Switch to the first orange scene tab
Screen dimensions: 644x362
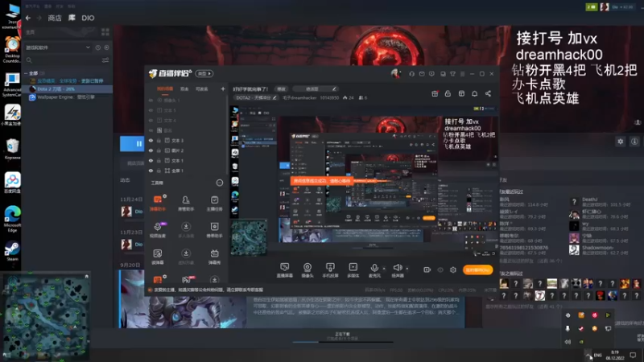point(165,89)
